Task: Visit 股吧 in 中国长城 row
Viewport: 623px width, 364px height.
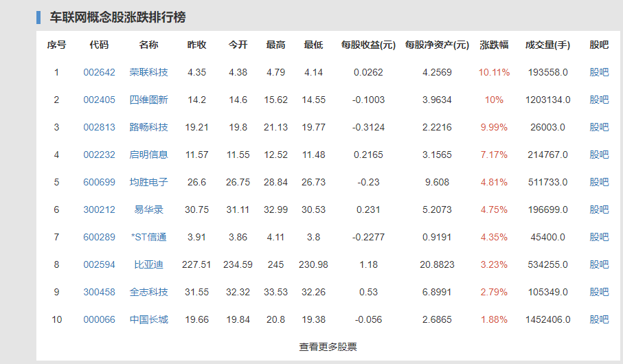Action: click(599, 319)
